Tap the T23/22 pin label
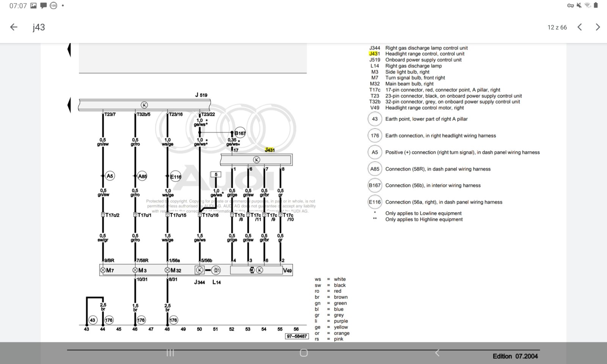The image size is (607, 364). (x=208, y=114)
